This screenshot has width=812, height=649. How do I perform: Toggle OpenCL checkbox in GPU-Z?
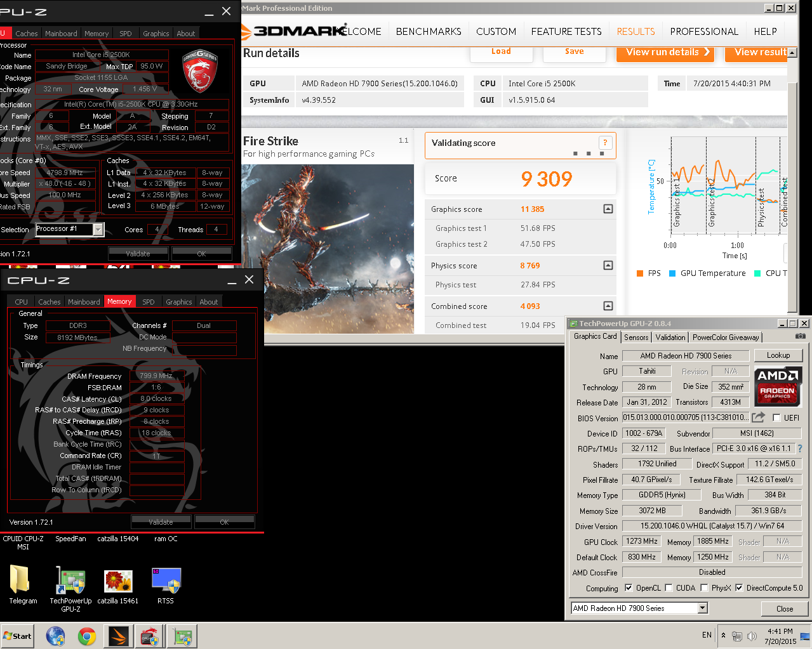(629, 588)
